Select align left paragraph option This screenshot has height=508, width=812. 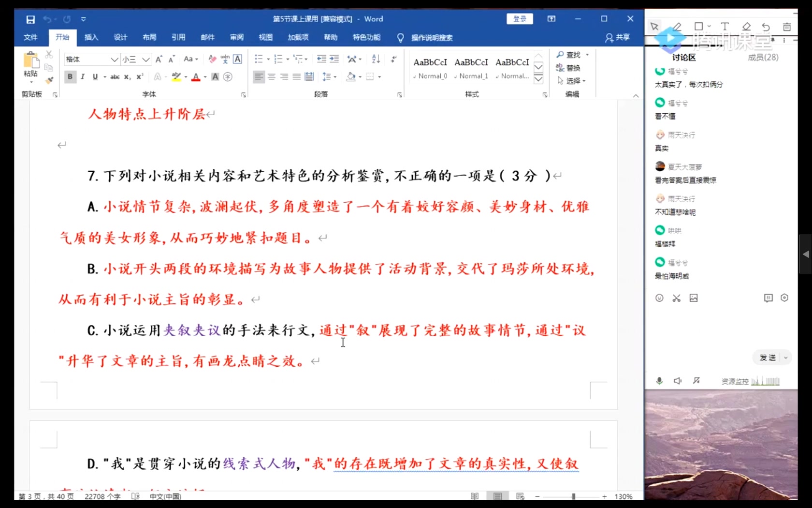click(x=259, y=76)
